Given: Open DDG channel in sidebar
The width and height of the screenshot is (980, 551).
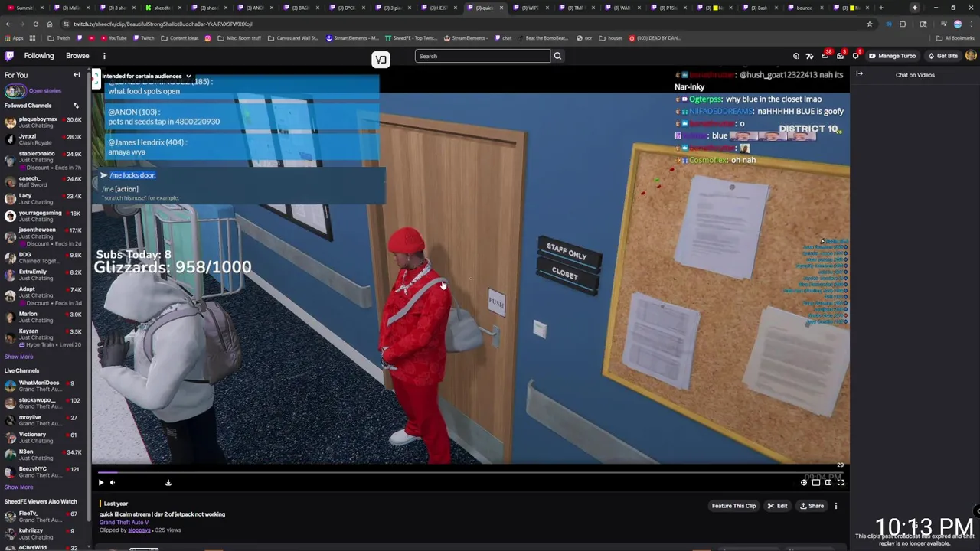Looking at the screenshot, I should coord(44,258).
